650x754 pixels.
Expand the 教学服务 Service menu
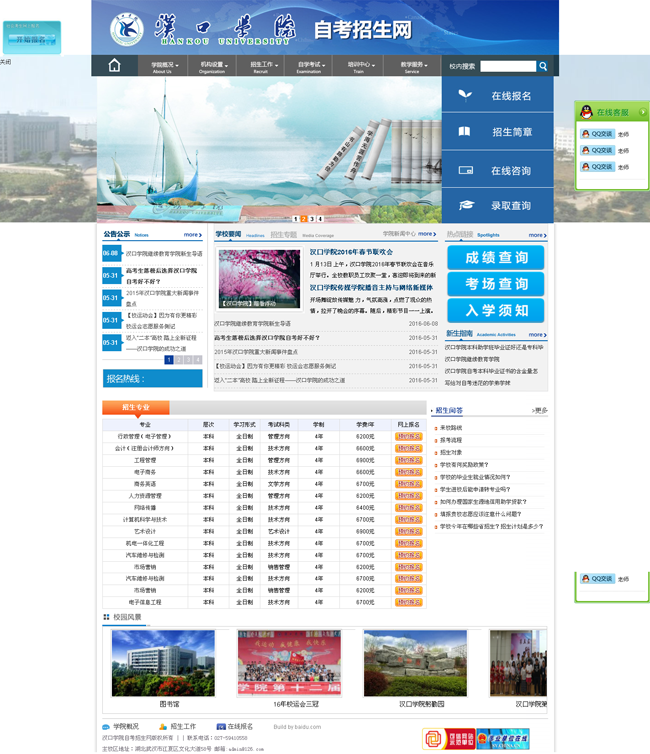coord(412,66)
